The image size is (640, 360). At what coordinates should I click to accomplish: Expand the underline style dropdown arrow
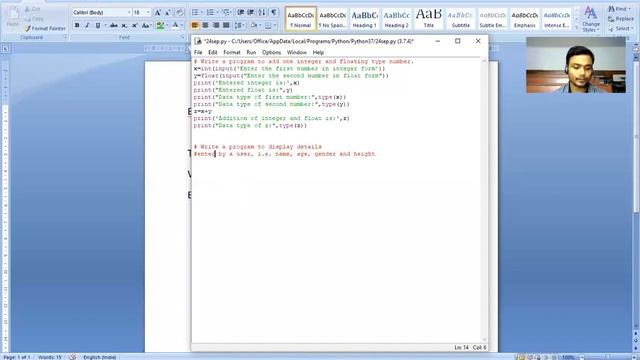point(104,25)
